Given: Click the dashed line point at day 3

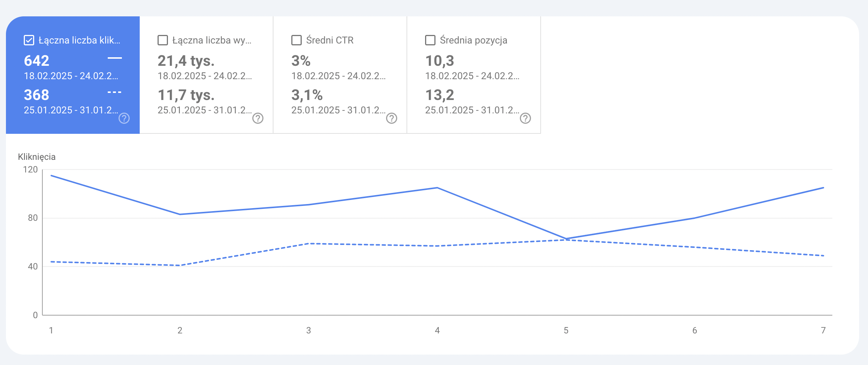Looking at the screenshot, I should pos(309,244).
